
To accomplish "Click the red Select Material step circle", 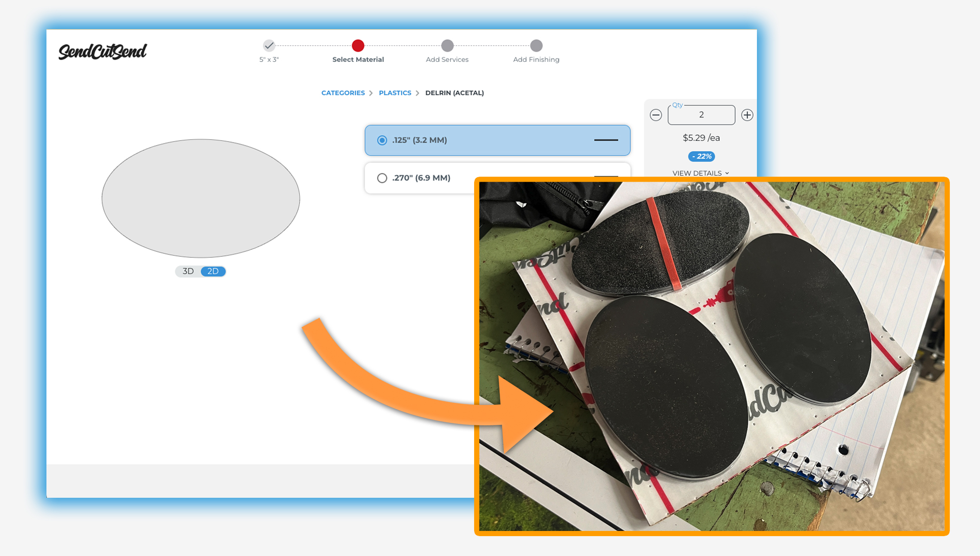I will pyautogui.click(x=358, y=45).
